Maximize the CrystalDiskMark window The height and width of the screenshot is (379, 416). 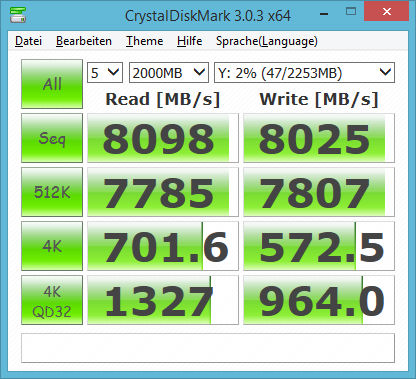pos(351,12)
